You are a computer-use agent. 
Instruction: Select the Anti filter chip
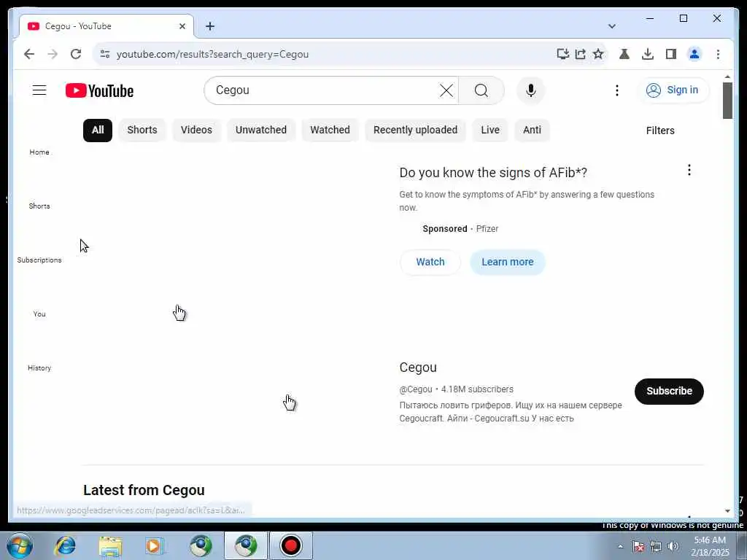[x=532, y=130]
